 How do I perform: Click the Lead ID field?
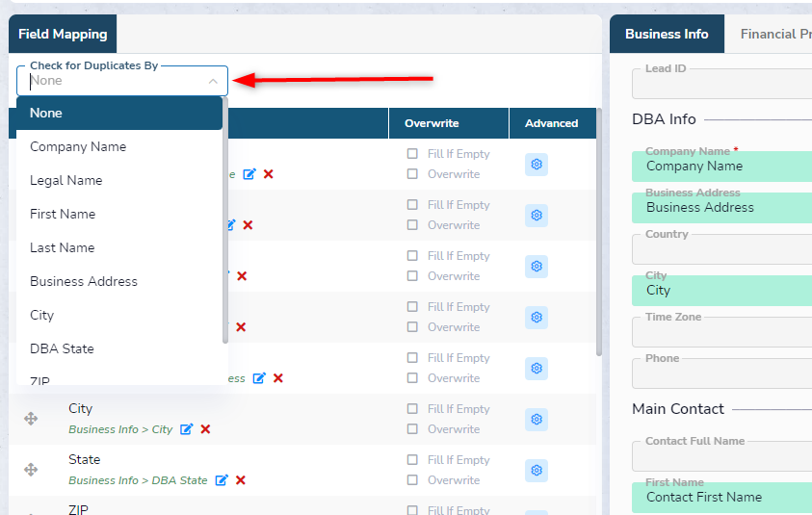721,84
